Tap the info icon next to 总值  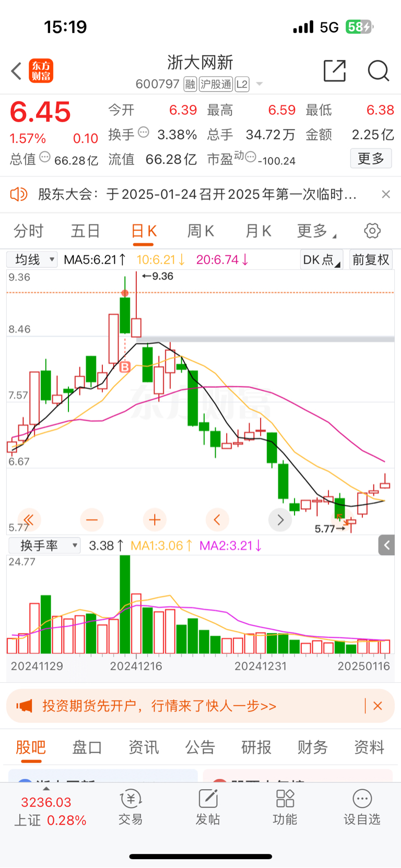[x=45, y=157]
